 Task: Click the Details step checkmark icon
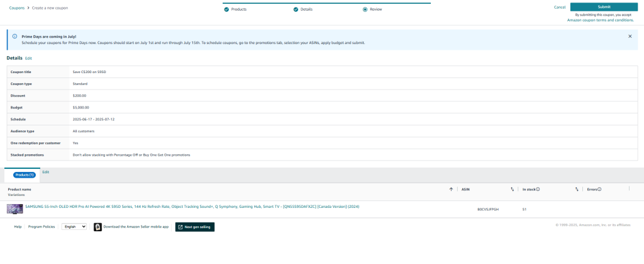click(x=296, y=9)
